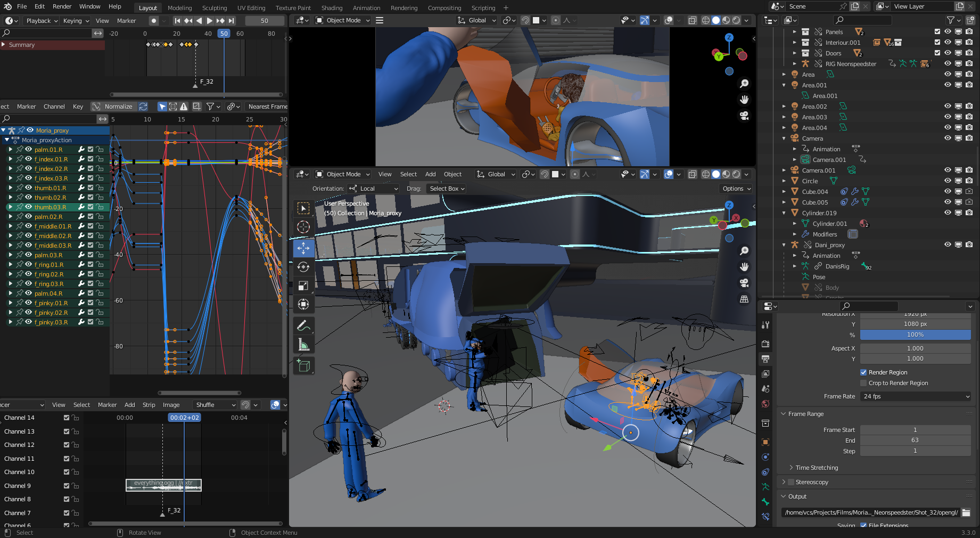Jump to the timeline end frame

click(x=232, y=20)
